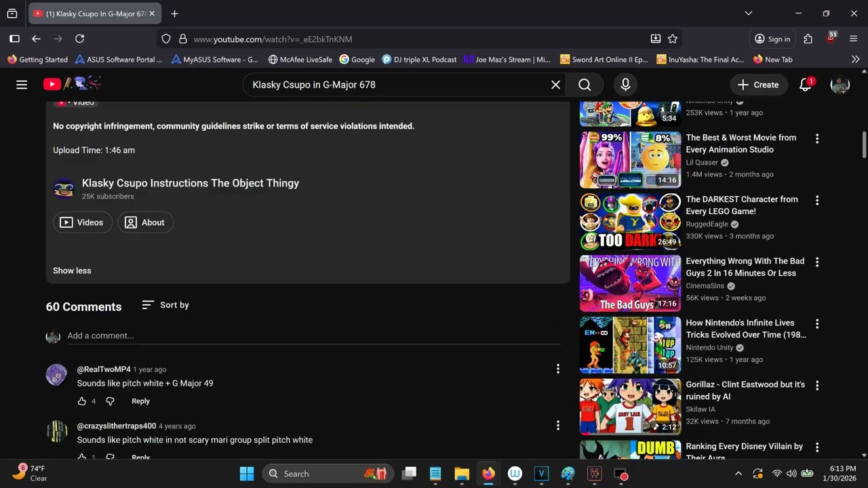Image resolution: width=868 pixels, height=488 pixels.
Task: Close the Klasky Csupo tab
Action: [152, 14]
